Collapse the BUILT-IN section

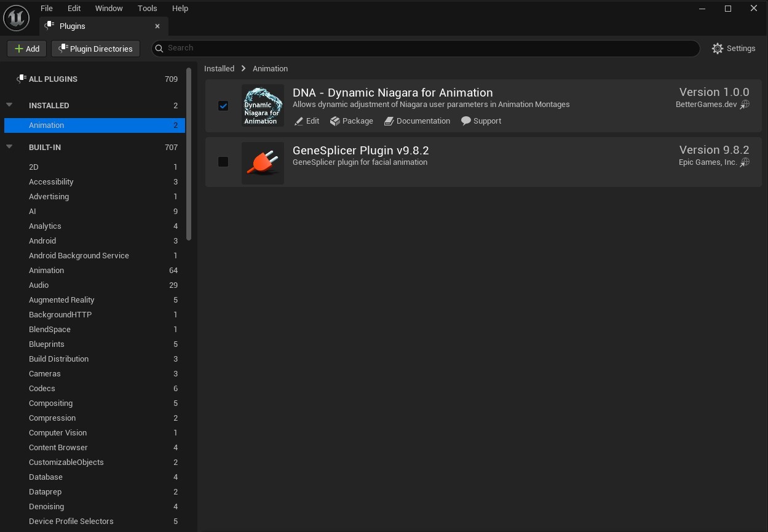[8, 147]
